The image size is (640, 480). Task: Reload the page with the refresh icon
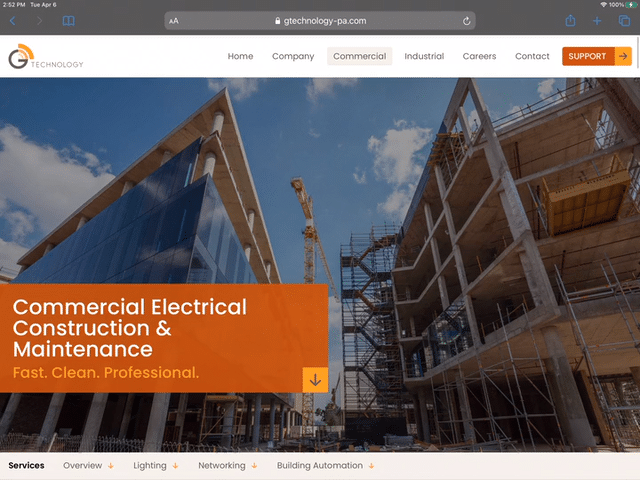(x=467, y=21)
